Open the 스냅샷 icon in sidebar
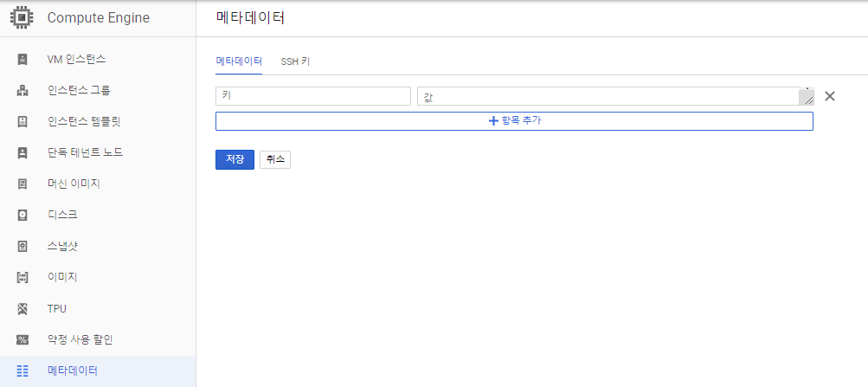 click(x=23, y=246)
